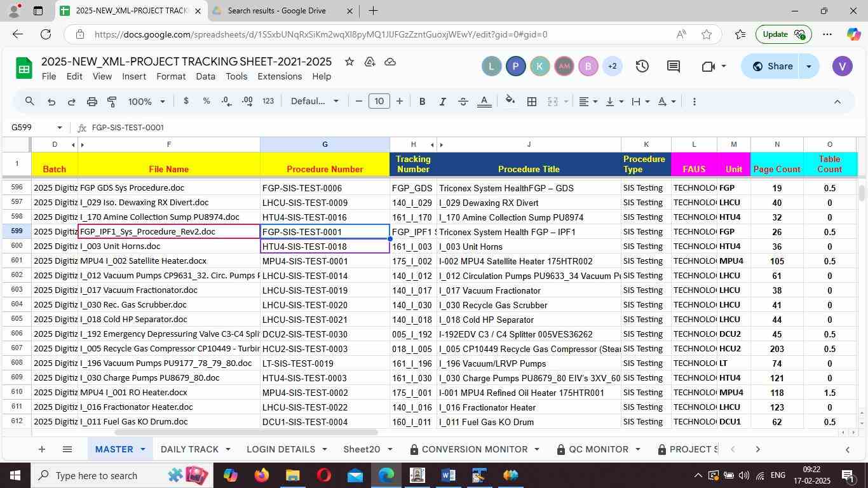Click the Name box showing G599
The image size is (868, 488).
(x=37, y=127)
